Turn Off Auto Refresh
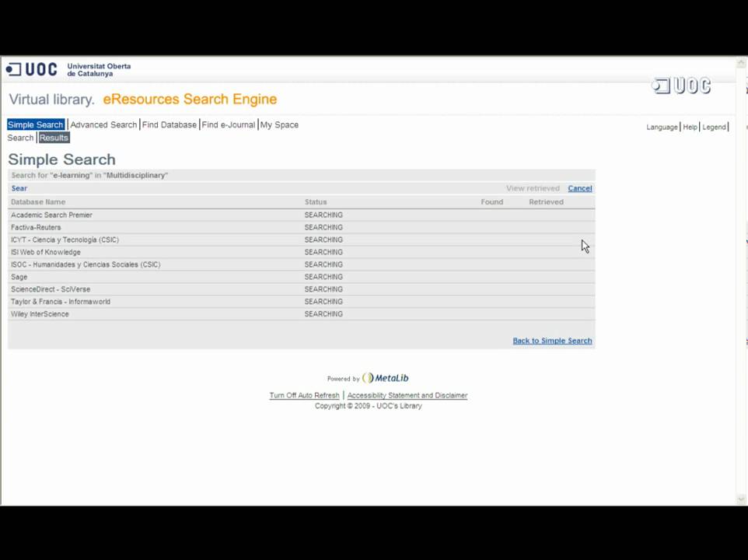The width and height of the screenshot is (748, 560). (x=304, y=395)
